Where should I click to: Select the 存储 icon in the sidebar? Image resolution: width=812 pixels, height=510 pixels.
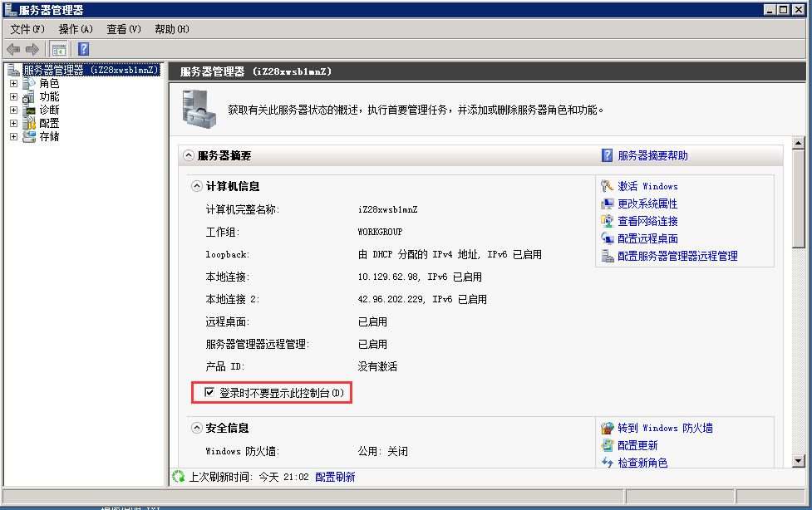28,135
